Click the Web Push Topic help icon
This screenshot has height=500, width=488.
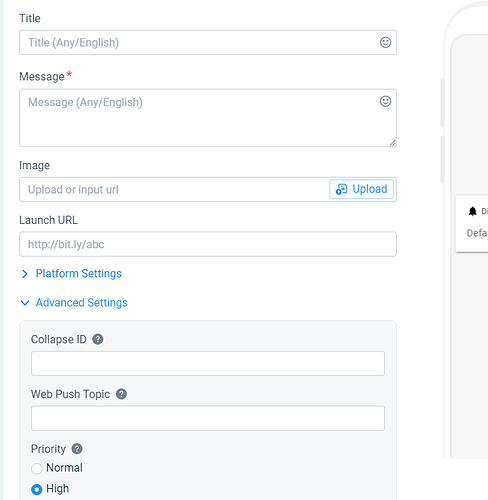click(x=121, y=394)
